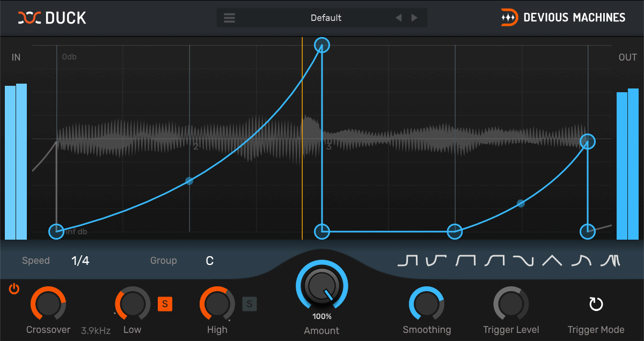Click the Devious Machines logo
Image resolution: width=644 pixels, height=341 pixels.
pyautogui.click(x=562, y=17)
